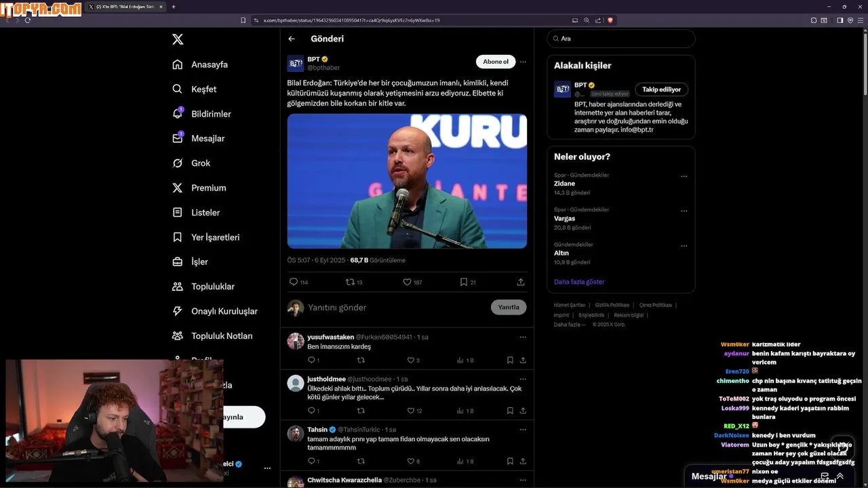Open yusufwastaken's profile avatar
Image resolution: width=868 pixels, height=488 pixels.
(296, 341)
